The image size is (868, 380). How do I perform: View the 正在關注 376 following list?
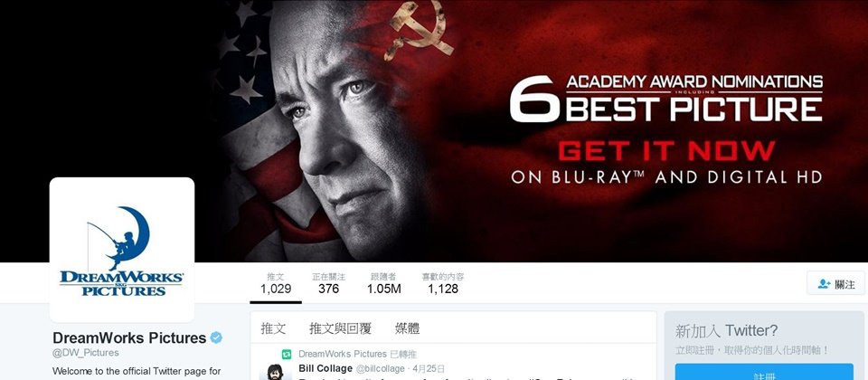[x=329, y=283]
